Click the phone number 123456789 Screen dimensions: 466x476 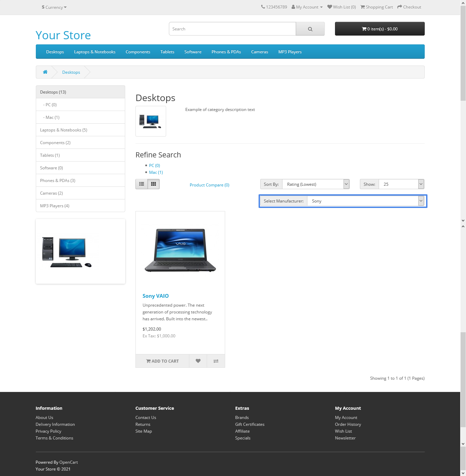pyautogui.click(x=274, y=7)
